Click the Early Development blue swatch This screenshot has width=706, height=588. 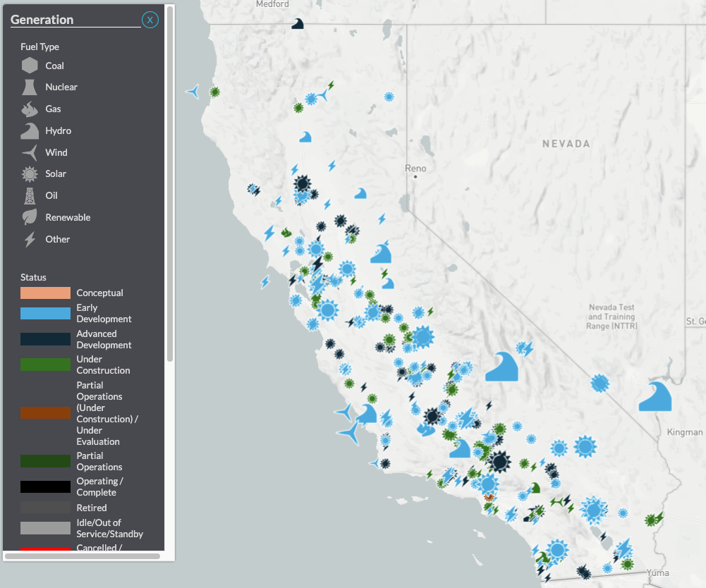(44, 313)
